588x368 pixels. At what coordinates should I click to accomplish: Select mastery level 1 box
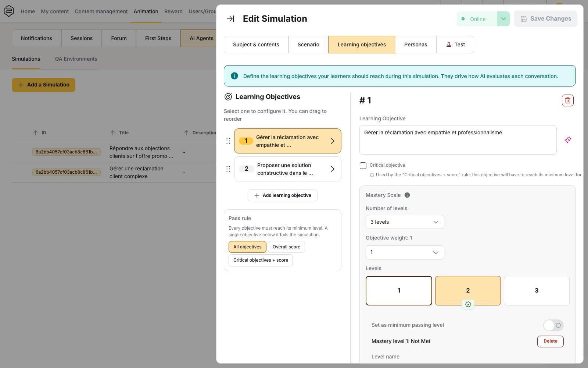pos(399,291)
